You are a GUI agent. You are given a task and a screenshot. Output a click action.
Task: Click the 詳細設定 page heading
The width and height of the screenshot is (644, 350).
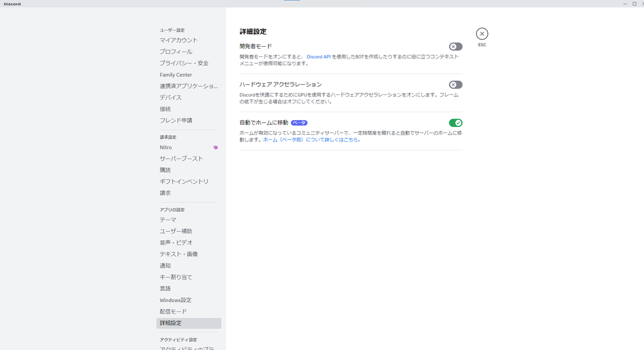(x=253, y=32)
